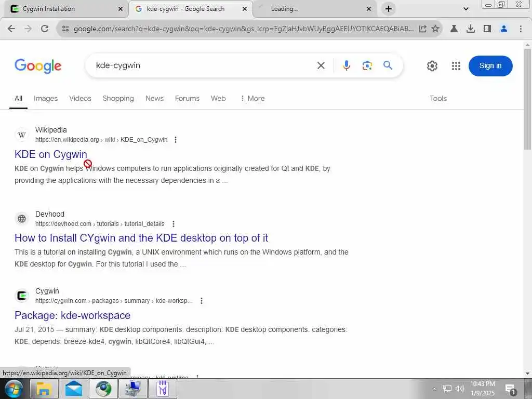Submit search with magnifier icon
532x399 pixels.
click(x=388, y=65)
